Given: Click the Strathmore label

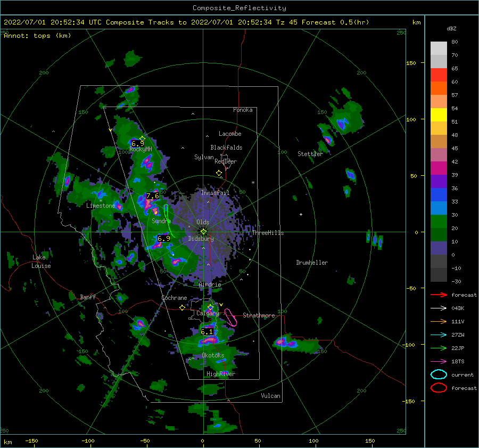Looking at the screenshot, I should [x=259, y=315].
